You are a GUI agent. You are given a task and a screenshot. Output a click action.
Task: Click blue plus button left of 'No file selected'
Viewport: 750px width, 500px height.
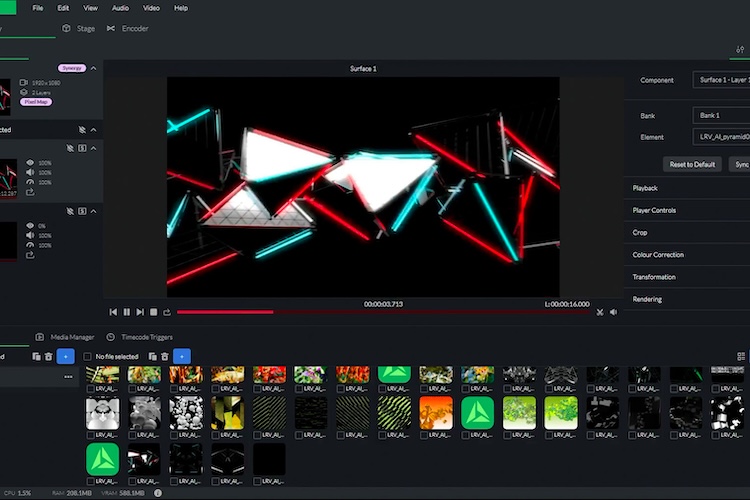(x=66, y=356)
